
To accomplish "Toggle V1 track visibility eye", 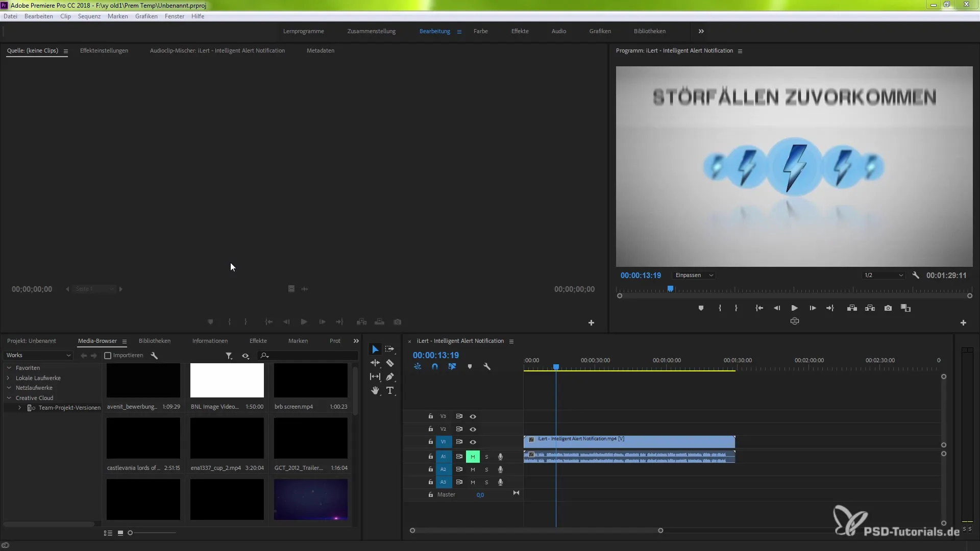I will tap(473, 442).
